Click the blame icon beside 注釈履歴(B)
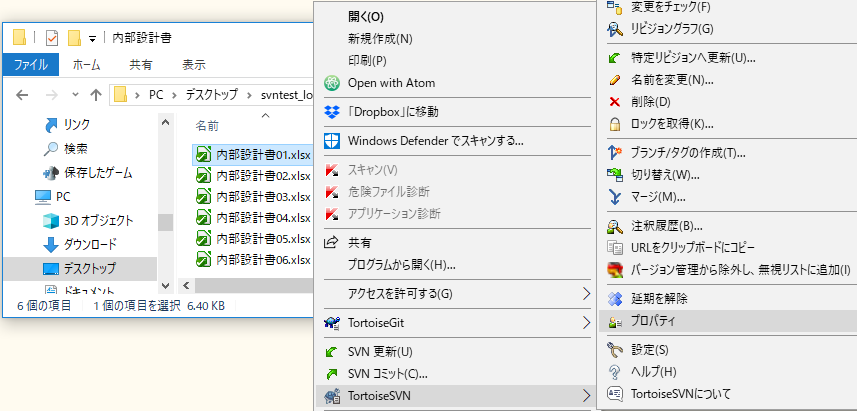Viewport: 857px width, 411px height. tap(615, 226)
